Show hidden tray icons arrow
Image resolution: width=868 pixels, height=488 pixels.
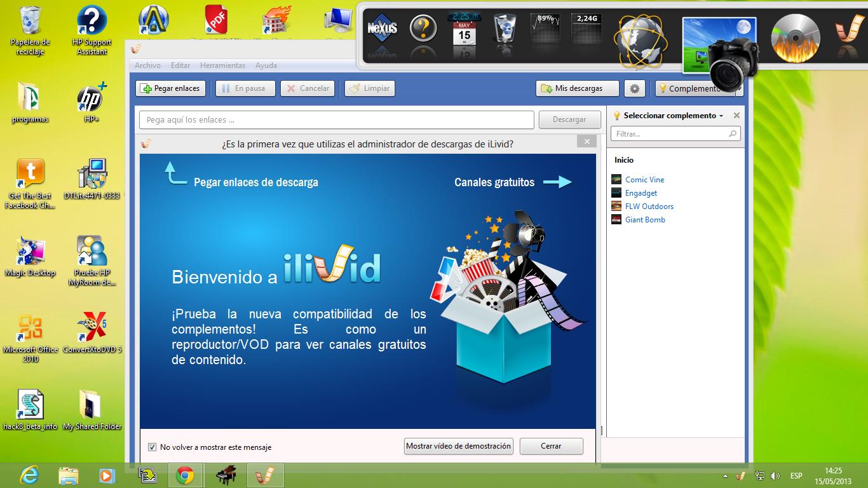726,475
